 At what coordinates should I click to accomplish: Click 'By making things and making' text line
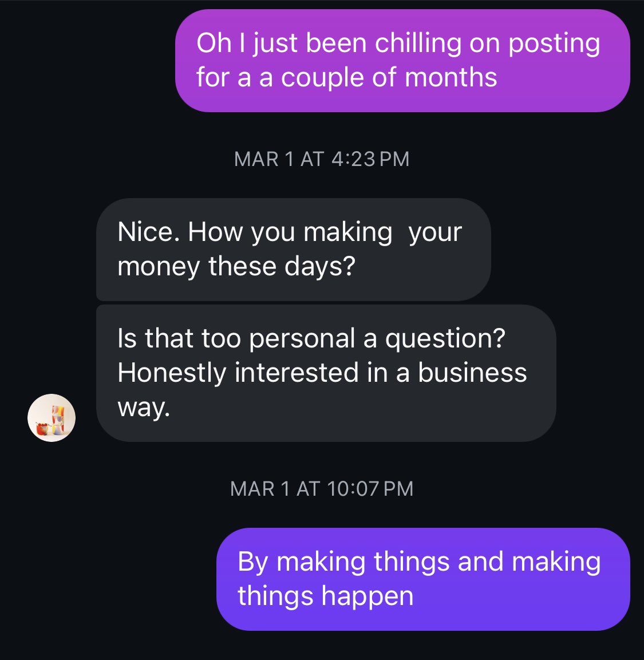tap(419, 562)
